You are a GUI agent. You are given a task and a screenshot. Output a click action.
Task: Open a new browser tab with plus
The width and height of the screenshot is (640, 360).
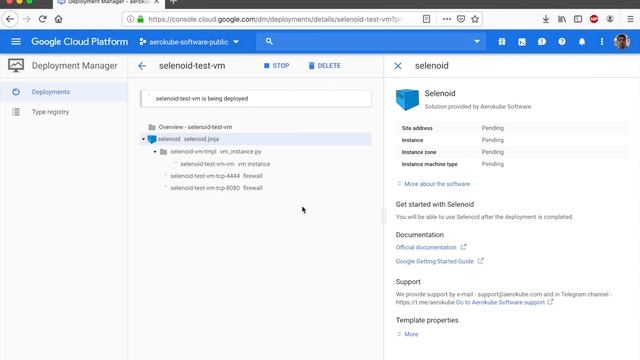click(173, 2)
